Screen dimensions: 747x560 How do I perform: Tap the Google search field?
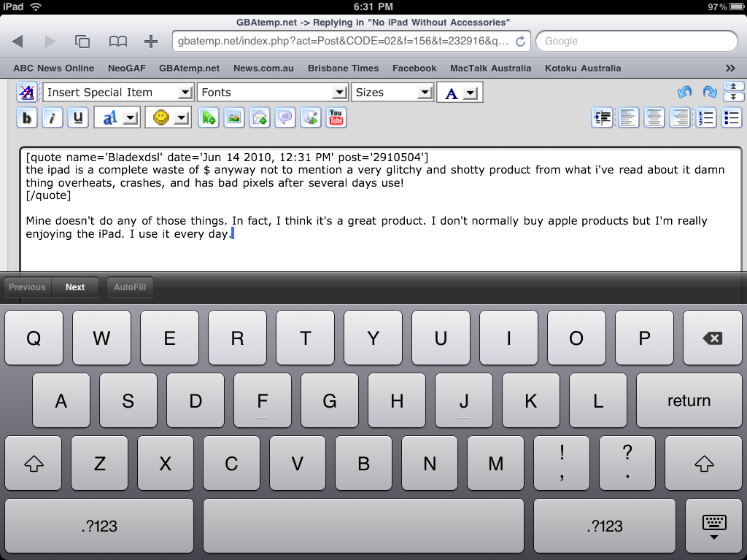click(x=637, y=42)
